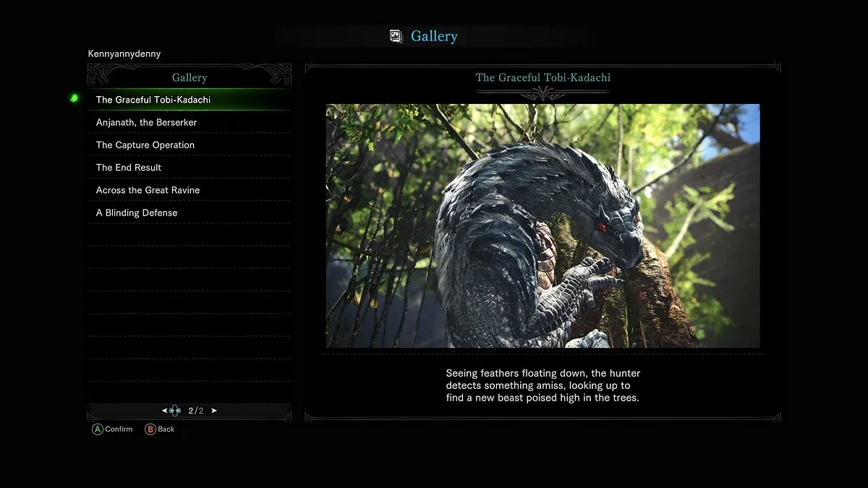
Task: Select Across the Great Ravine entry
Action: tap(190, 190)
